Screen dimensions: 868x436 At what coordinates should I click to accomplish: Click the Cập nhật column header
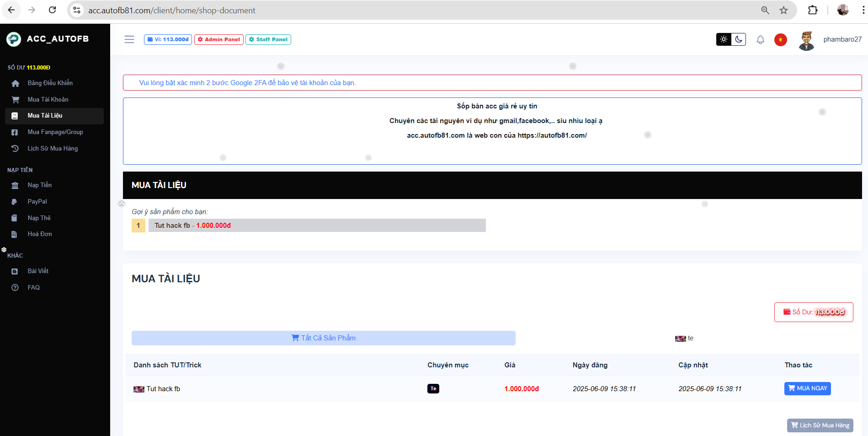[x=693, y=365]
